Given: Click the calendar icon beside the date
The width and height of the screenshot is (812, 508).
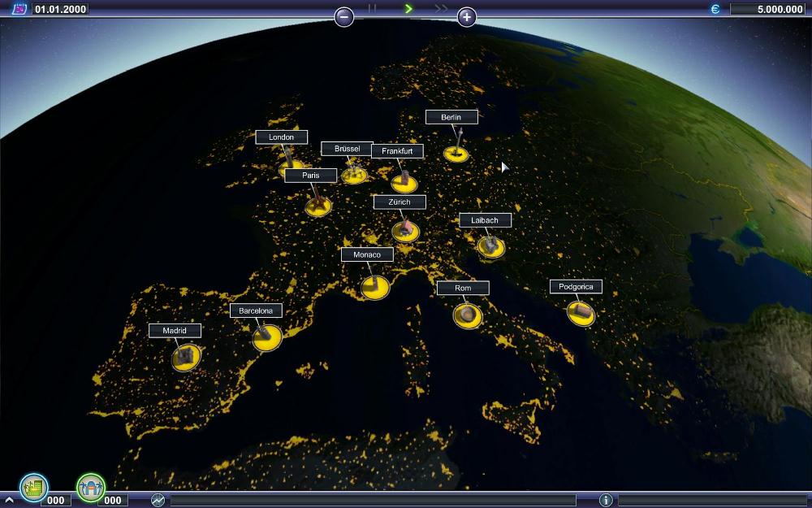Looking at the screenshot, I should pos(18,10).
